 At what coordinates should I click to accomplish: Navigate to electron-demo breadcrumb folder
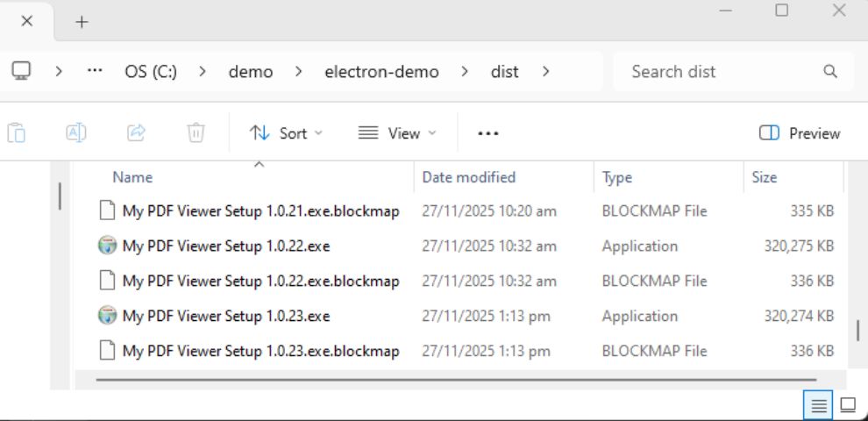coord(381,72)
